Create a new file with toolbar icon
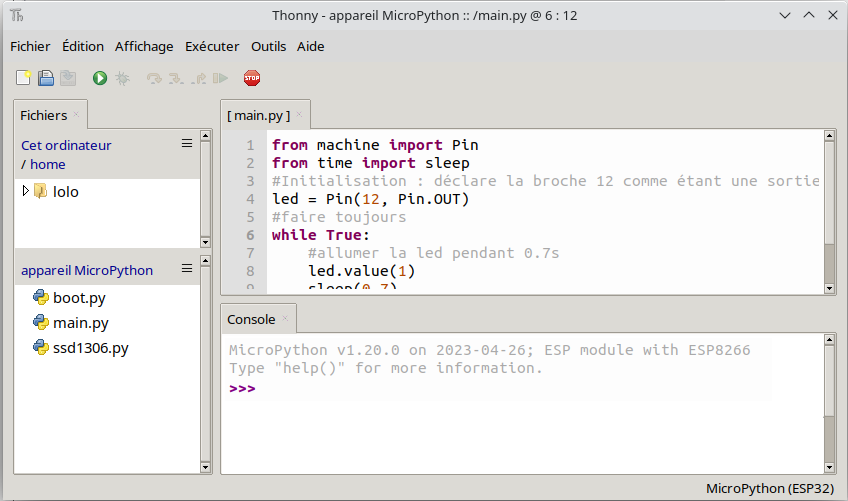 [x=23, y=78]
